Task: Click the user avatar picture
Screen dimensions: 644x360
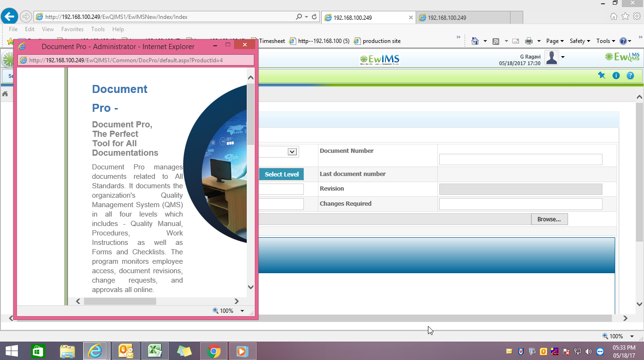Action: coord(552,58)
